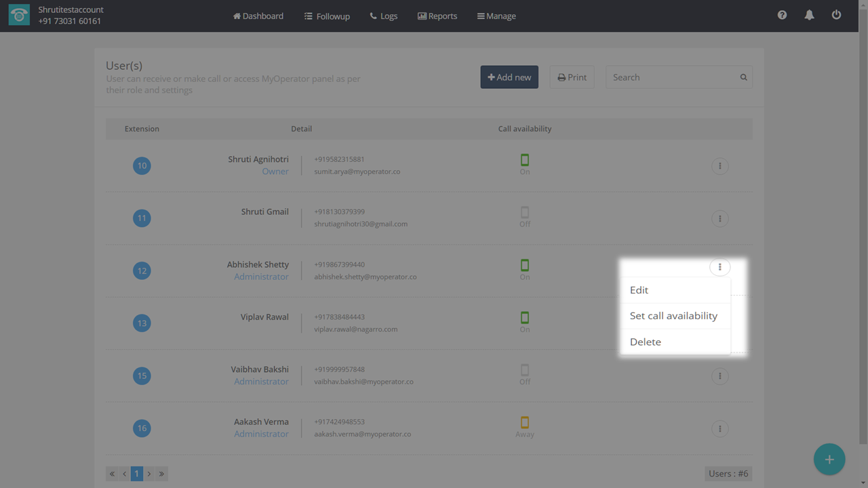Screen dimensions: 868x488
Task: Go to the last page arrow
Action: (x=161, y=474)
